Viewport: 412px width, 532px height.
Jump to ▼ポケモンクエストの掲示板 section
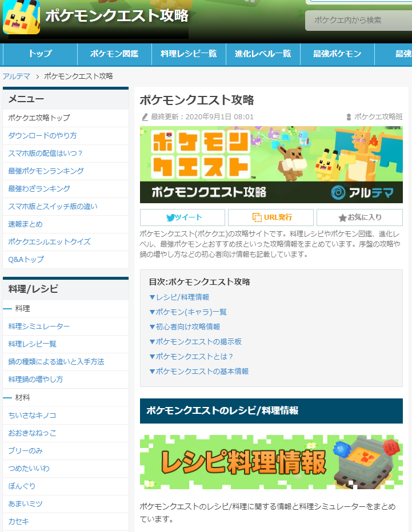tap(195, 342)
